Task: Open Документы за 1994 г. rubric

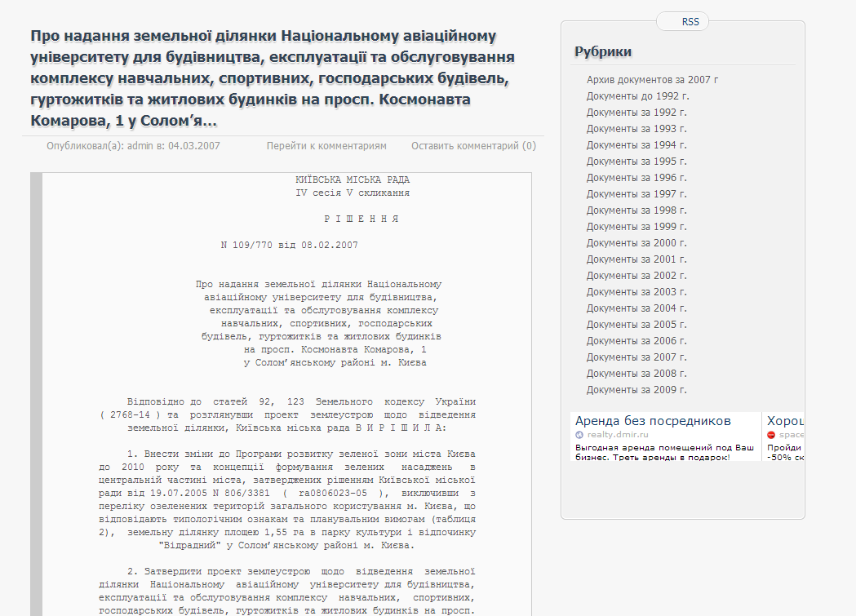Action: 636,145
